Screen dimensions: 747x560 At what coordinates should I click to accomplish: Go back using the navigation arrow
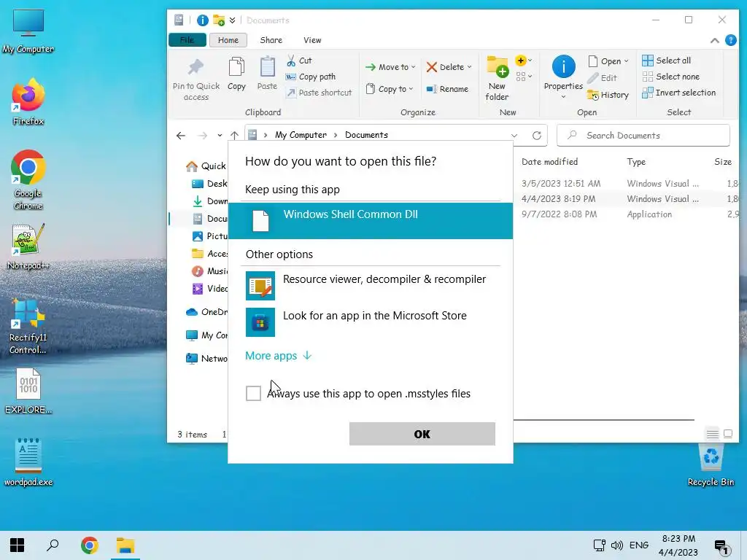[181, 135]
